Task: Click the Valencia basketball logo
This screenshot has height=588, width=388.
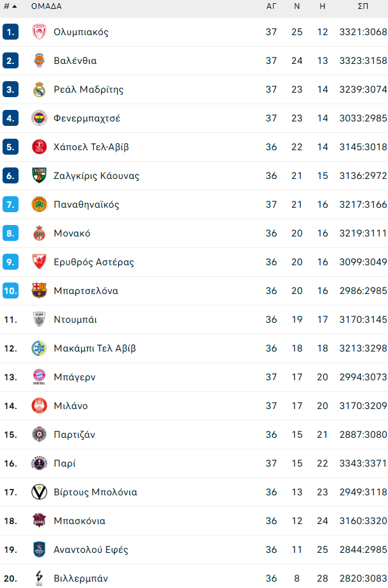Action: tap(39, 61)
